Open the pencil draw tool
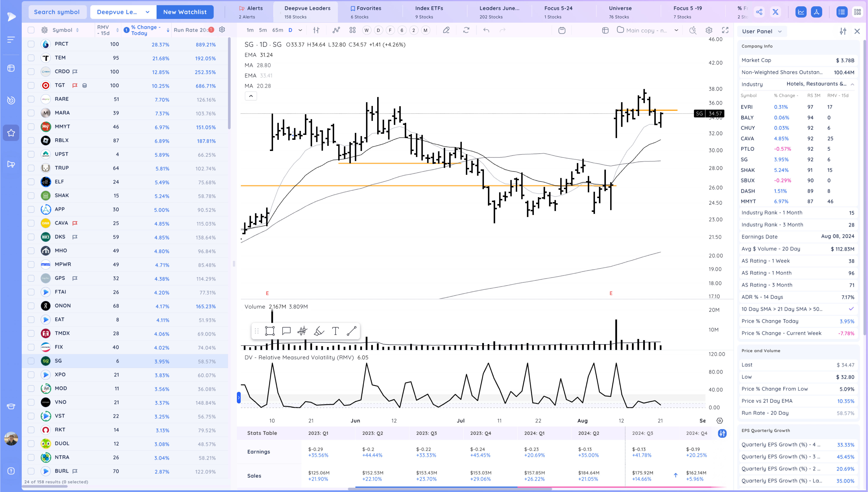Screen dimensions: 868x492 pos(446,30)
